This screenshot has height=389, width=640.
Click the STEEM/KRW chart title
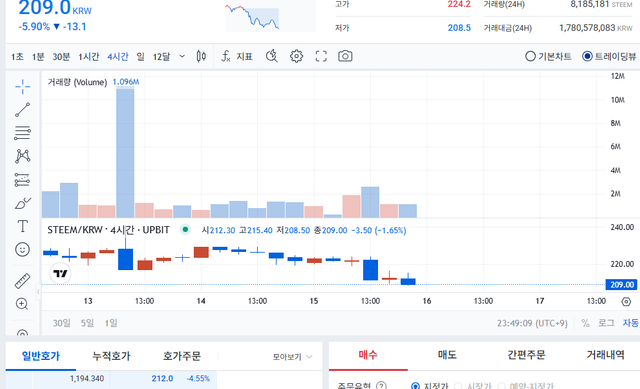108,230
